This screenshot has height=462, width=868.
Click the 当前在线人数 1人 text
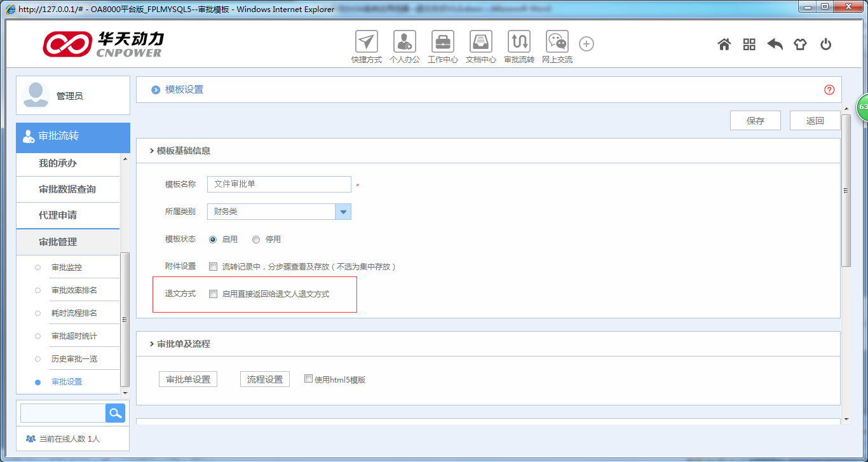(x=69, y=438)
